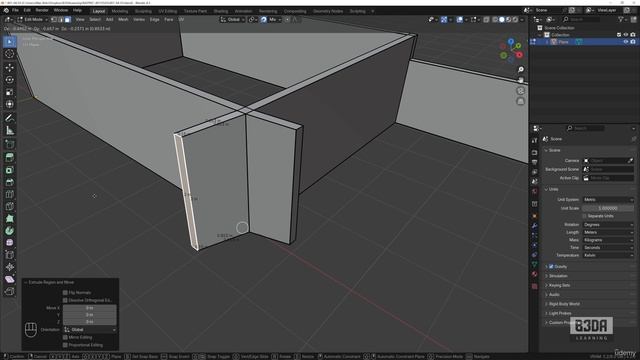
Task: Select the Knife tool
Action: point(9,206)
